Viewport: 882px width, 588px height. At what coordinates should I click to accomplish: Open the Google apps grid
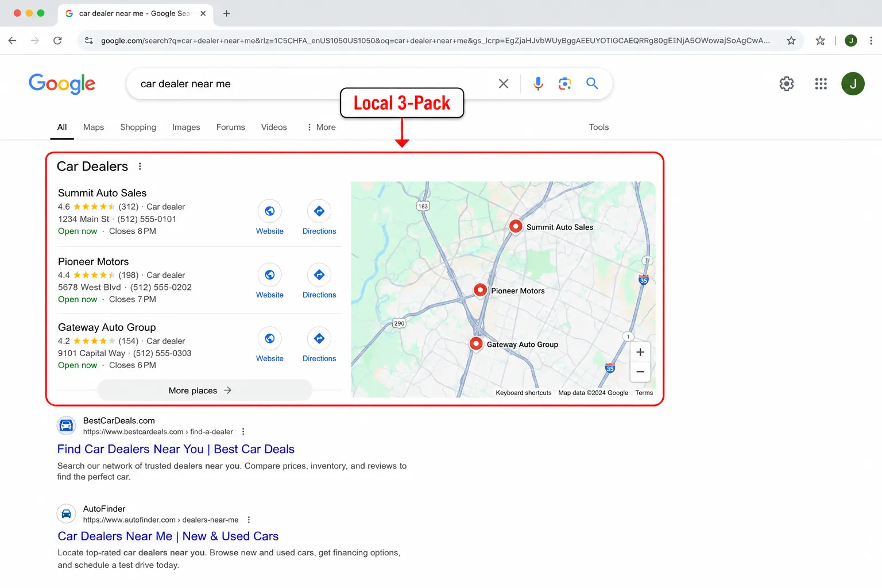821,84
